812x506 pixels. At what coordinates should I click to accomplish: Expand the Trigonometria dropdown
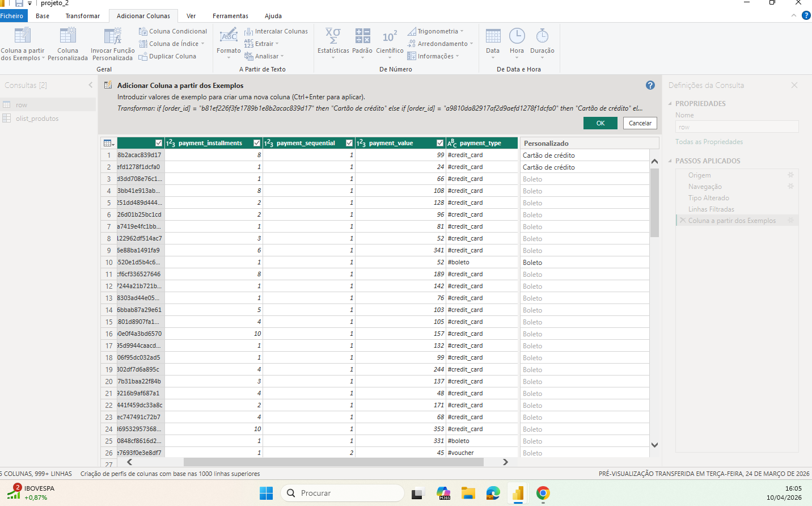tap(437, 31)
